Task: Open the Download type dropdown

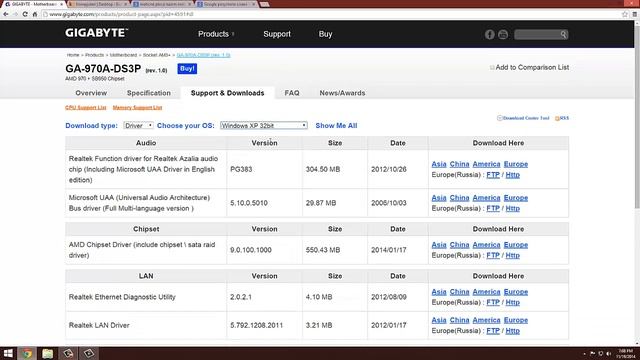Action: pos(138,126)
